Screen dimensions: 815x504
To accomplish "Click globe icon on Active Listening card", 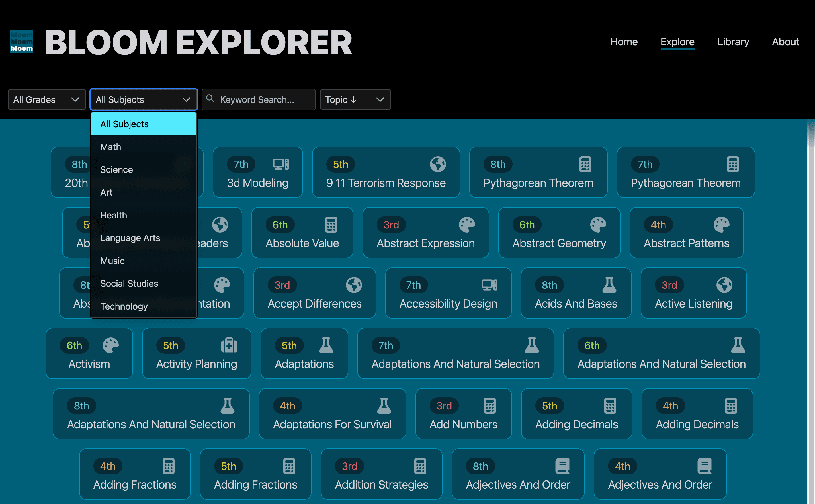I will 724,285.
